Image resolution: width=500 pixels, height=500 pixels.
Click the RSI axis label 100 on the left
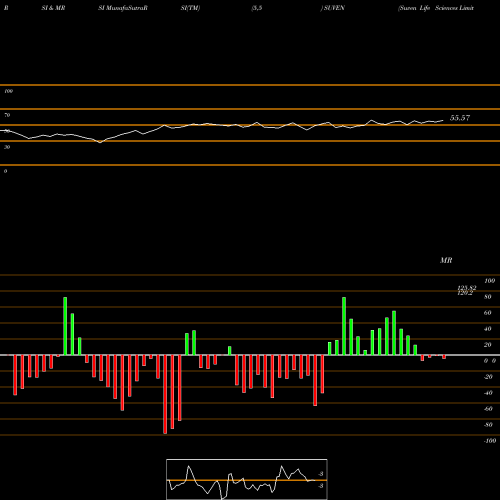click(x=8, y=91)
